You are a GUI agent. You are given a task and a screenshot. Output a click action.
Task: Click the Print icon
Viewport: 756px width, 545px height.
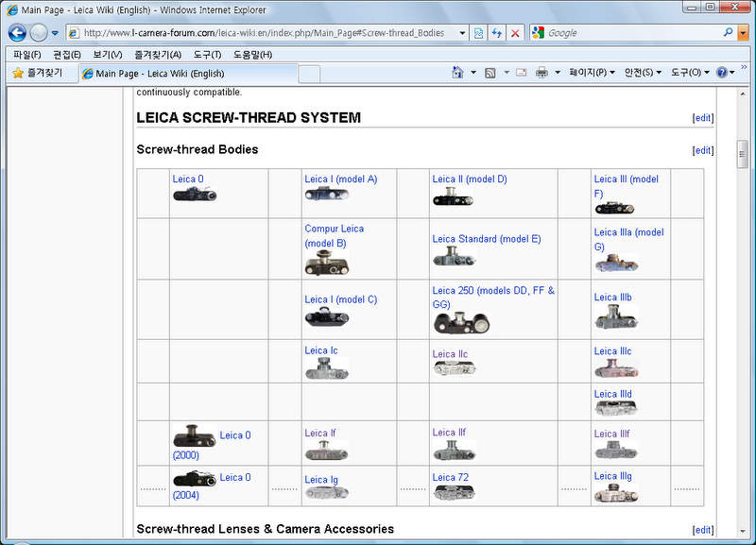pos(541,73)
